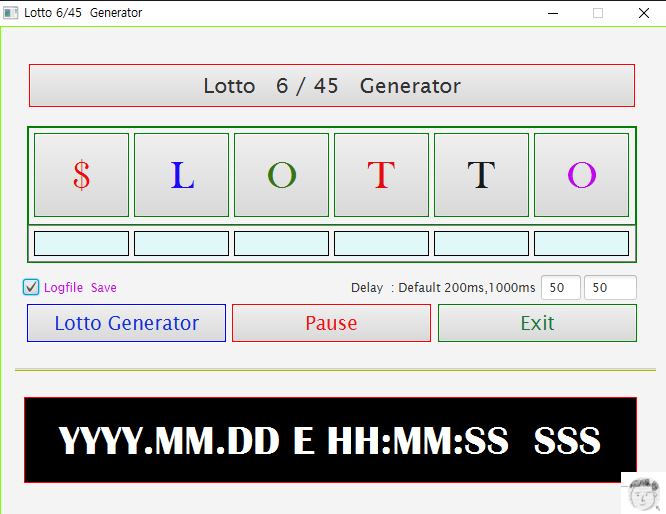
Task: Minimize the Lotto 6/45 Generator window
Action: tap(553, 13)
